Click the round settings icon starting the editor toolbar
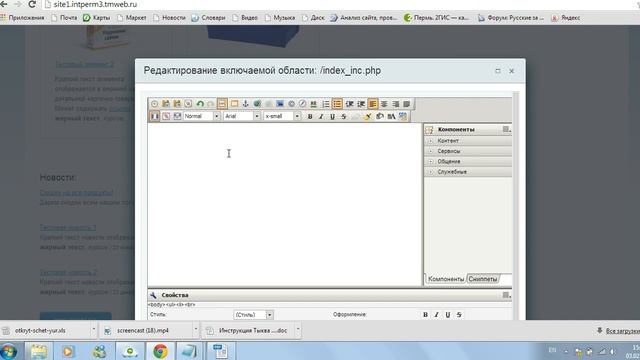Image resolution: width=640 pixels, height=360 pixels. click(x=154, y=104)
